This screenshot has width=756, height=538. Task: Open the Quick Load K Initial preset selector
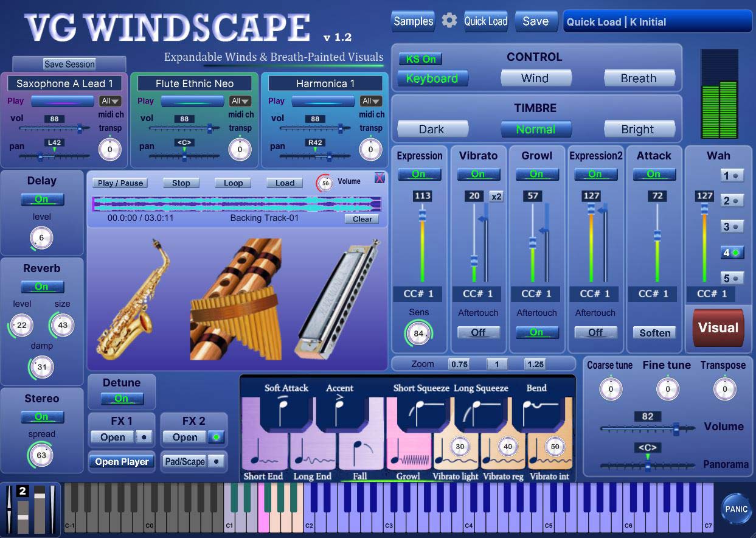click(x=657, y=21)
